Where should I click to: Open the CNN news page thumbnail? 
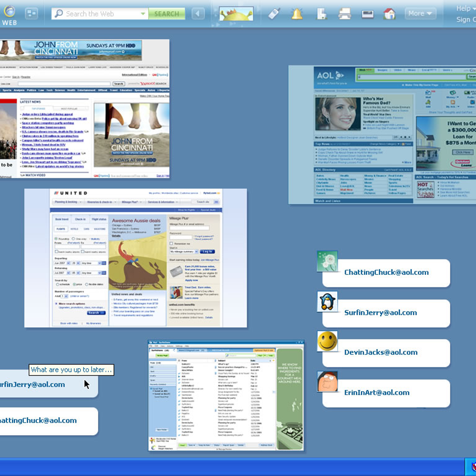click(84, 109)
